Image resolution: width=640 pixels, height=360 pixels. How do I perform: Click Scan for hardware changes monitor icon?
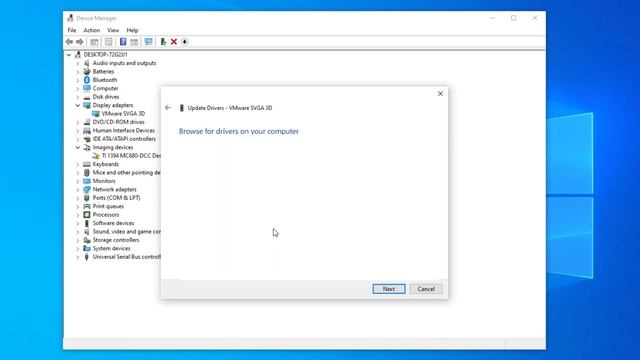pyautogui.click(x=149, y=42)
